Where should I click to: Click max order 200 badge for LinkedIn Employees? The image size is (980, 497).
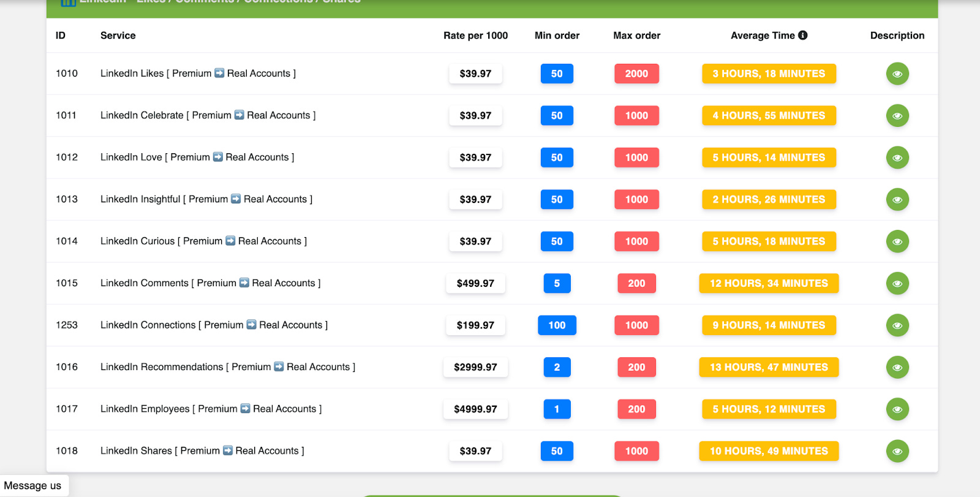636,409
